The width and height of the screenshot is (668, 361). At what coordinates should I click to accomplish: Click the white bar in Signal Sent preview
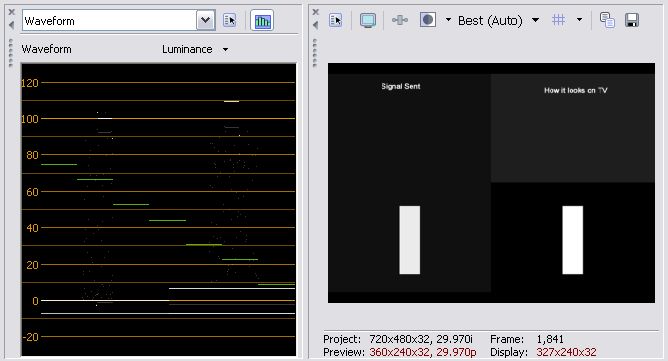(x=410, y=240)
